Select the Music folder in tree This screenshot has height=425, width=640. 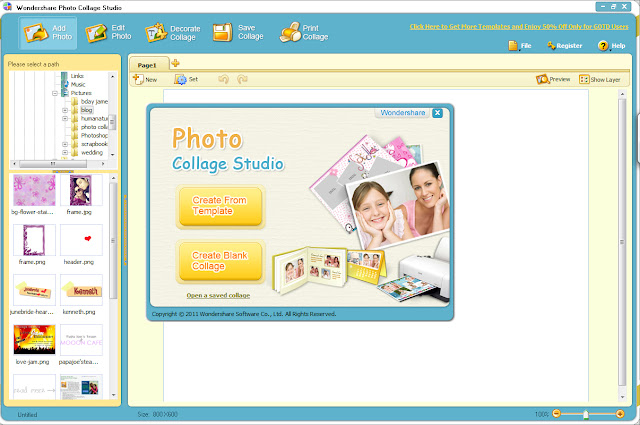click(78, 85)
